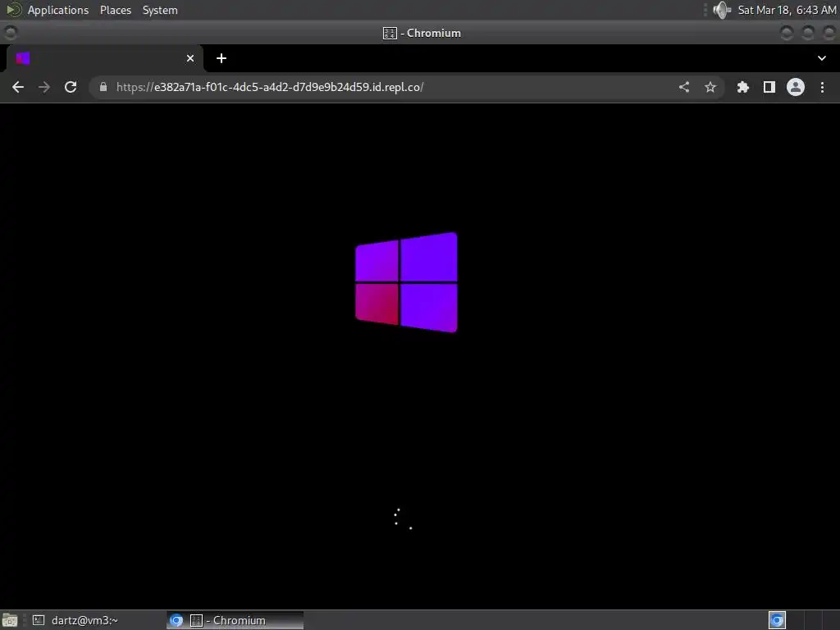Show desktop via bottom-left panel icon
This screenshot has width=840, height=630.
pos(10,620)
